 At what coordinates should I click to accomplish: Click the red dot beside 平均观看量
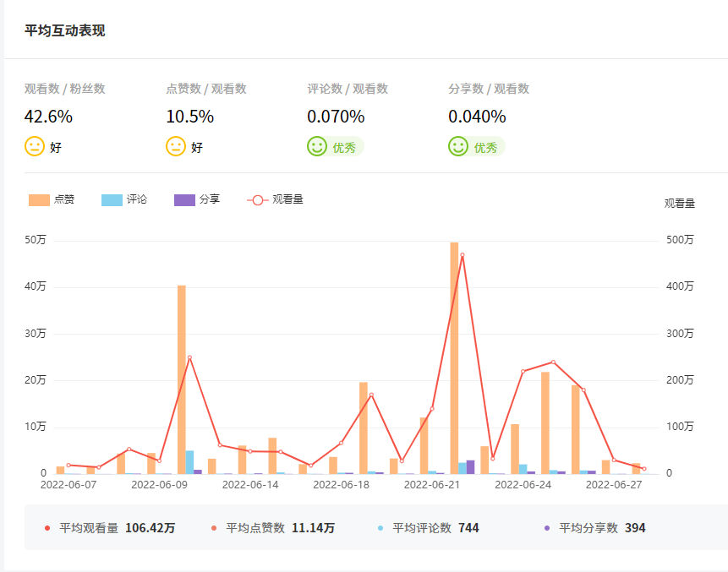(47, 528)
